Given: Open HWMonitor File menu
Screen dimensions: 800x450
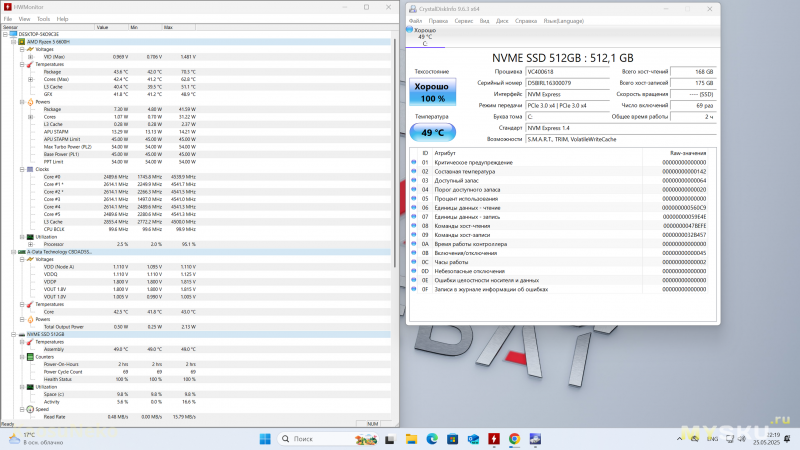Looking at the screenshot, I should click(8, 19).
